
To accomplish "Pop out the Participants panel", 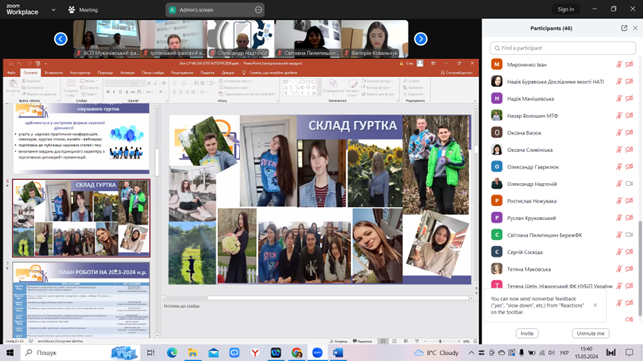I will coord(624,28).
